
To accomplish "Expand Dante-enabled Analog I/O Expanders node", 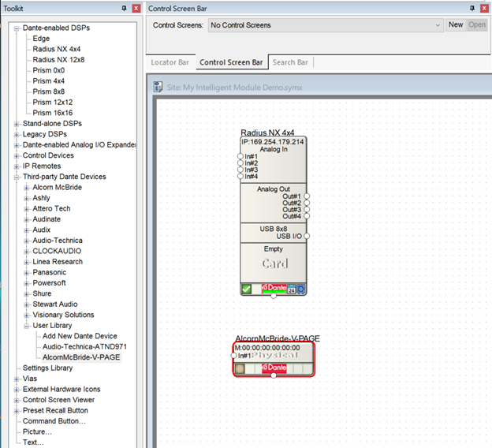I will pyautogui.click(x=17, y=145).
